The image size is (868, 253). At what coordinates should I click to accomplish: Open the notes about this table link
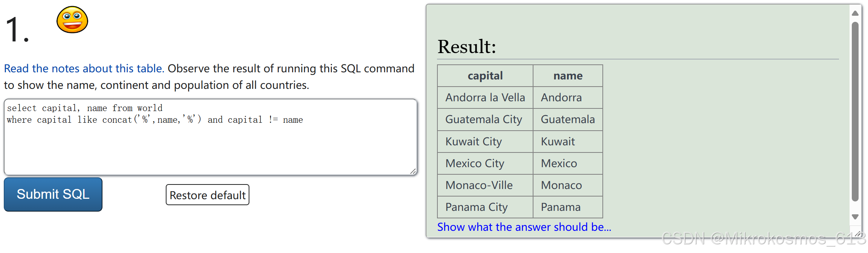[83, 69]
